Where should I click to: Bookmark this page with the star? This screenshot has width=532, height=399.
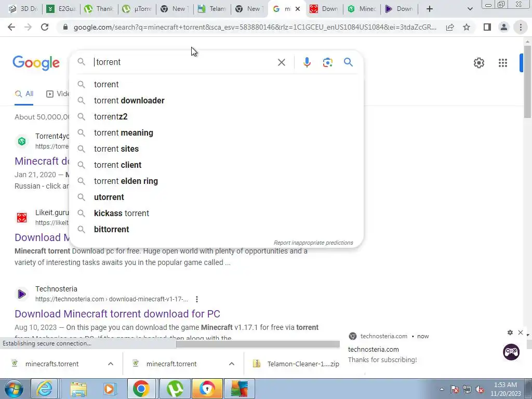(x=467, y=27)
